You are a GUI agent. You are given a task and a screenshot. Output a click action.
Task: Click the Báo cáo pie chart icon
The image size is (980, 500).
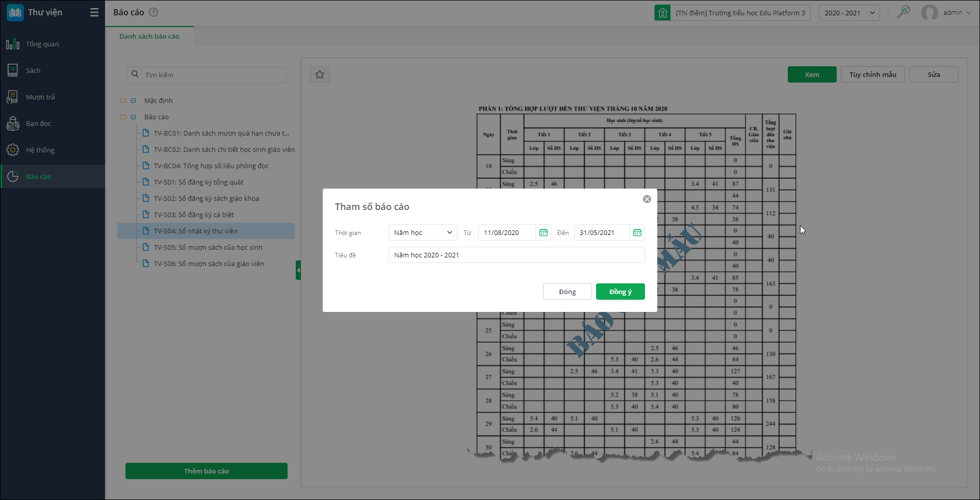(x=13, y=176)
